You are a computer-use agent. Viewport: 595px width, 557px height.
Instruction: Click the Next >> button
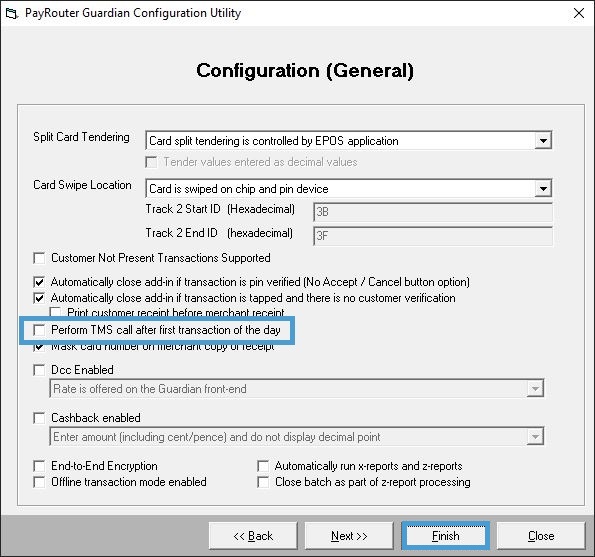point(349,536)
